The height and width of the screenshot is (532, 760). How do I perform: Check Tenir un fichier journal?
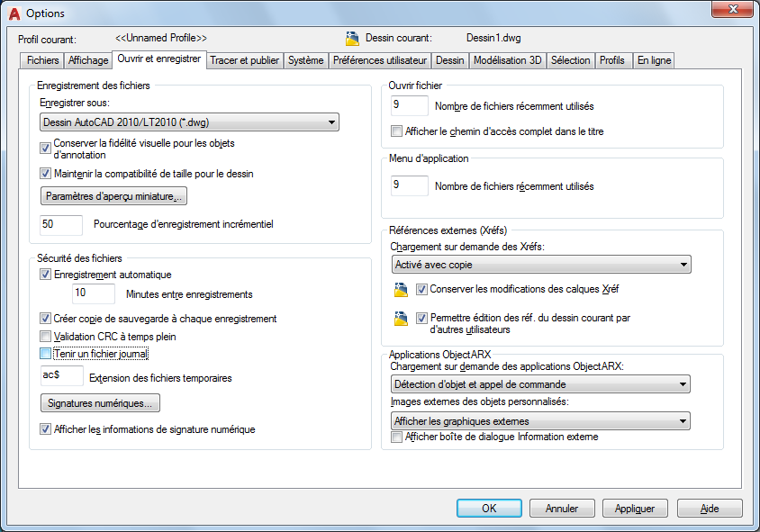point(45,354)
